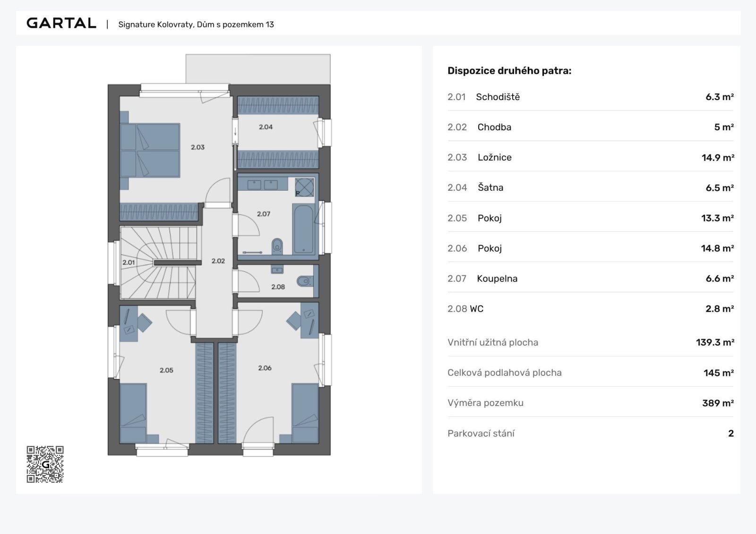Viewport: 756px width, 534px height.
Task: Select the 2.03 Ložnice row in list
Action: point(590,158)
